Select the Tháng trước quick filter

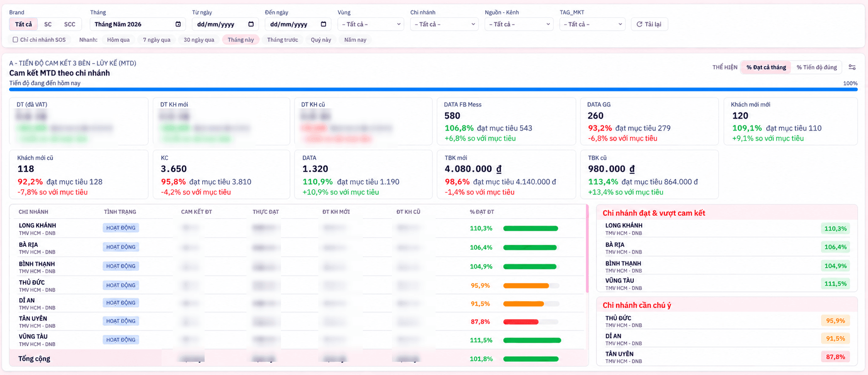coord(282,40)
